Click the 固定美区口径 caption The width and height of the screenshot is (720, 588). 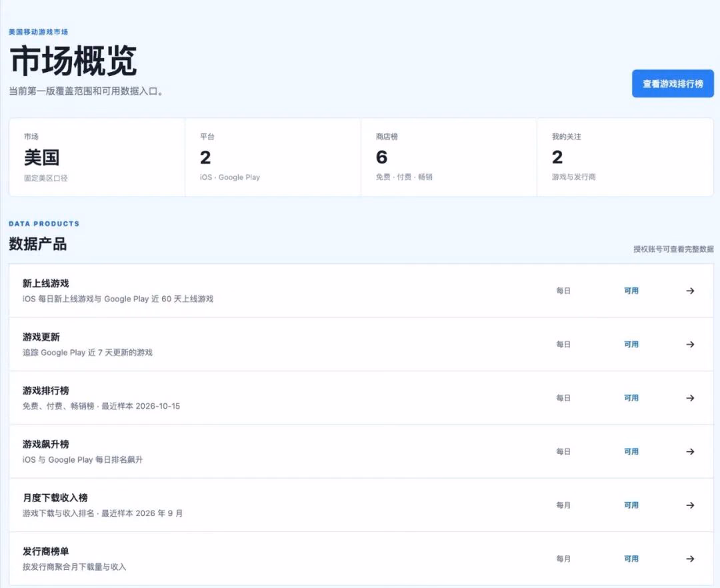click(45, 177)
